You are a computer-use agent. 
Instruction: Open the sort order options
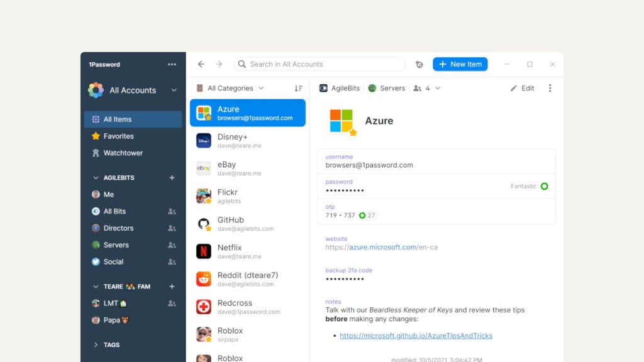coord(299,88)
